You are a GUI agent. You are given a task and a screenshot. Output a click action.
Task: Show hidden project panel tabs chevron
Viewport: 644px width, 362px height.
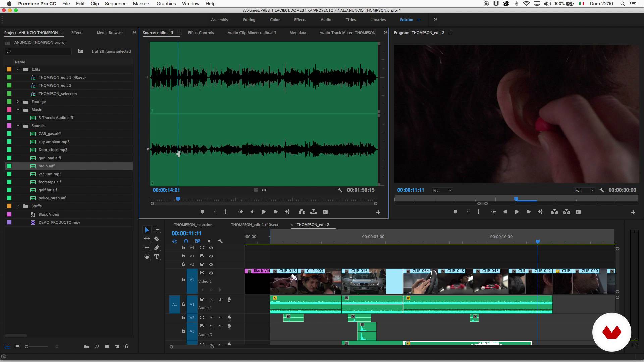tap(134, 33)
